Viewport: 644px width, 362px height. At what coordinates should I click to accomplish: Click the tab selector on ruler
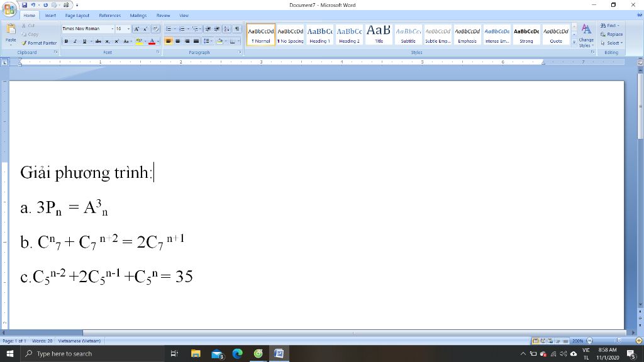(4, 62)
